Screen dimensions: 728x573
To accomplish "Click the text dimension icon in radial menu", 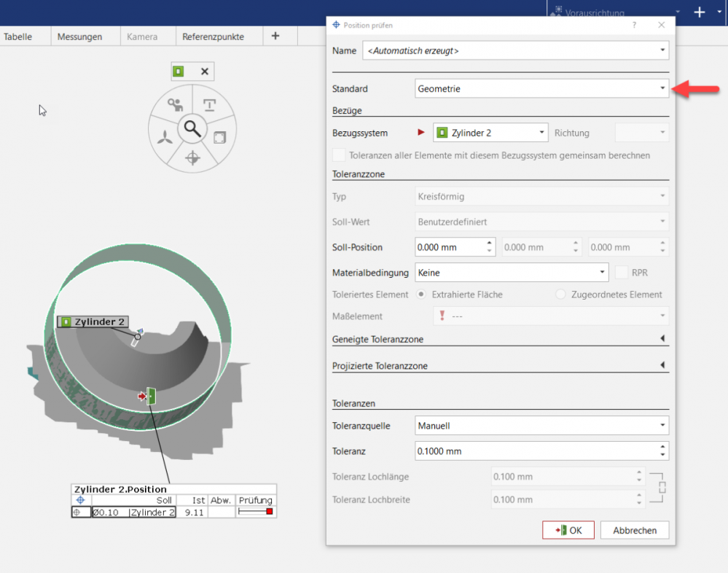I will [209, 105].
